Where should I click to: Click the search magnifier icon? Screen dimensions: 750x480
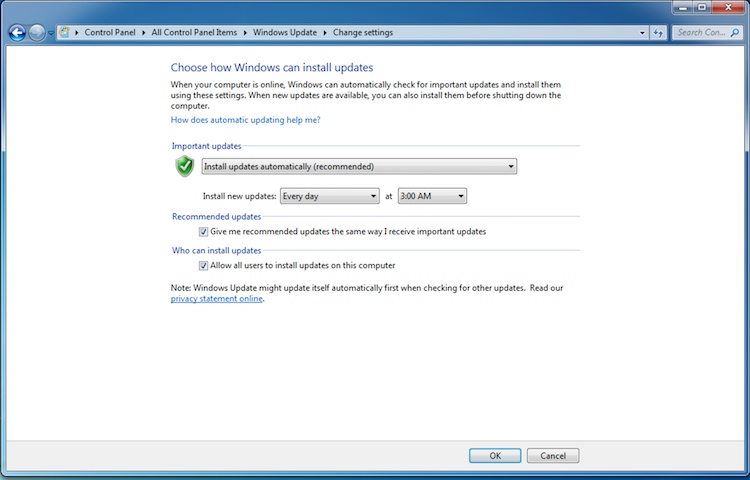[736, 33]
